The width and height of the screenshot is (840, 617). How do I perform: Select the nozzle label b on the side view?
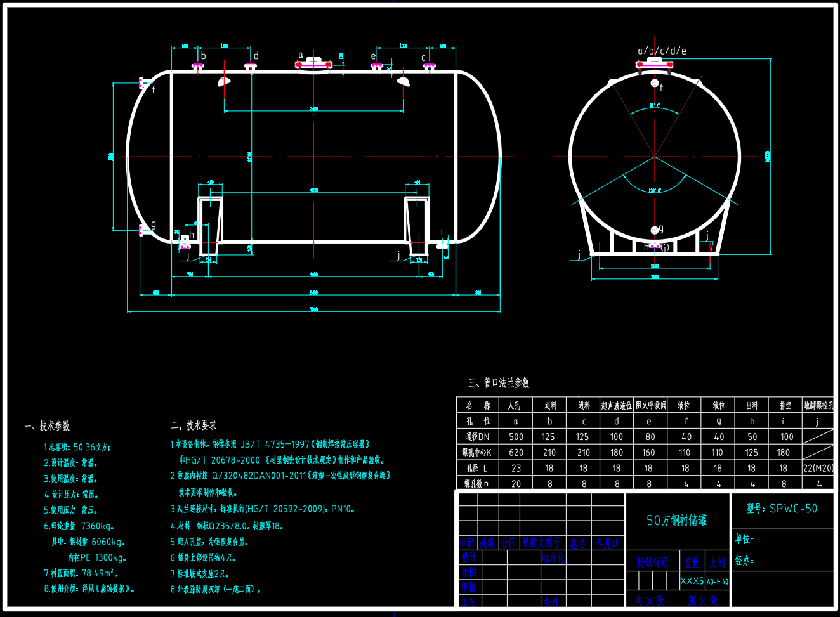coord(203,56)
